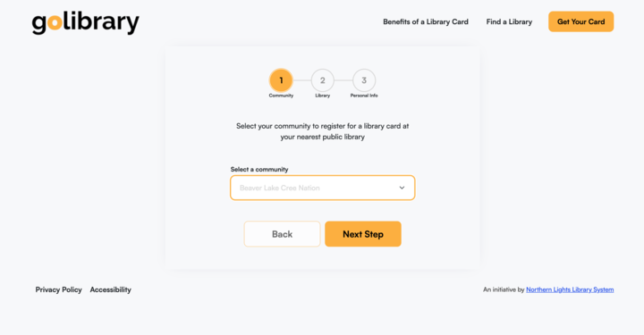Open Benefits of a Library Card page
The width and height of the screenshot is (644, 335).
(x=426, y=21)
